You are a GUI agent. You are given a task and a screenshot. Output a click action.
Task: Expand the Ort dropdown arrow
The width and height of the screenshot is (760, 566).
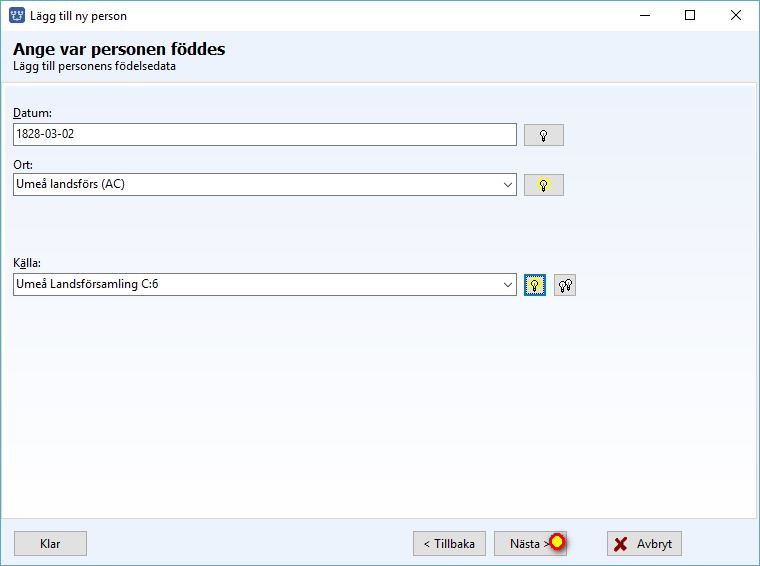point(507,185)
